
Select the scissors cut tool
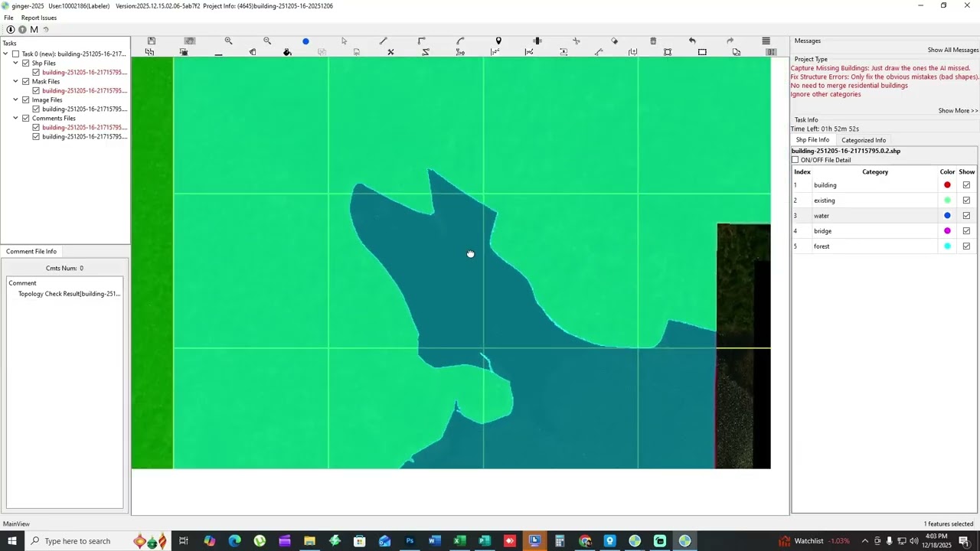(576, 41)
